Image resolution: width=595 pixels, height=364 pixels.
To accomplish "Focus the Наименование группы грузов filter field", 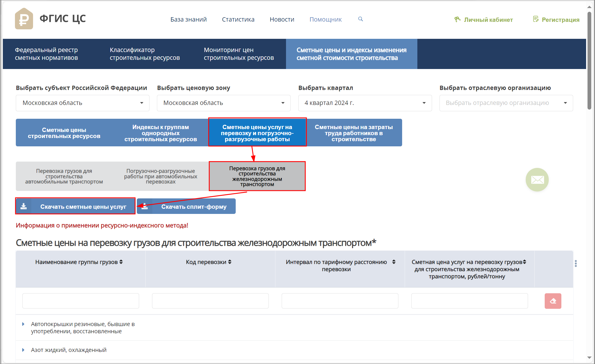I will point(81,301).
